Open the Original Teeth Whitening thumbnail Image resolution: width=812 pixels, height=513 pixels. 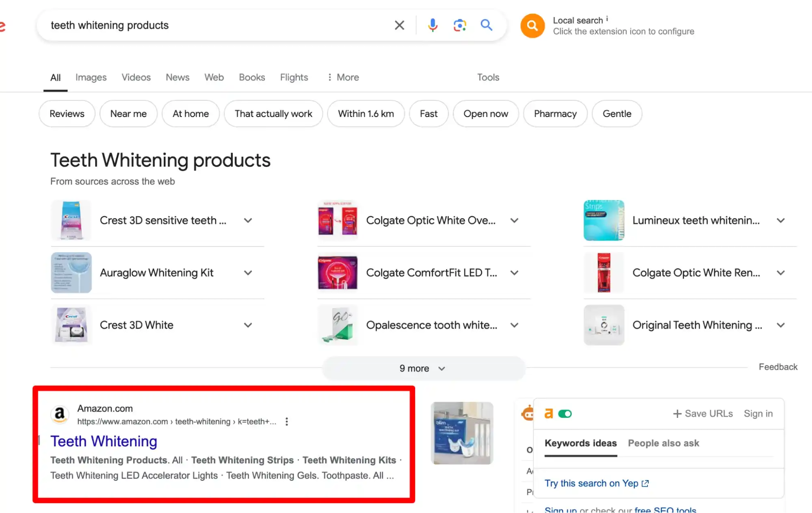pos(604,325)
